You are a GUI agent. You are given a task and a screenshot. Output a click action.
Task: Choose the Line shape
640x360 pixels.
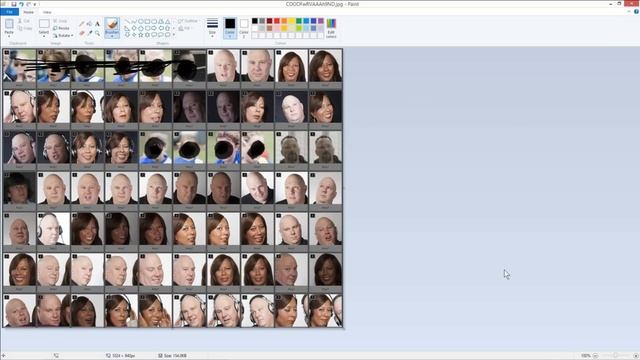point(127,21)
